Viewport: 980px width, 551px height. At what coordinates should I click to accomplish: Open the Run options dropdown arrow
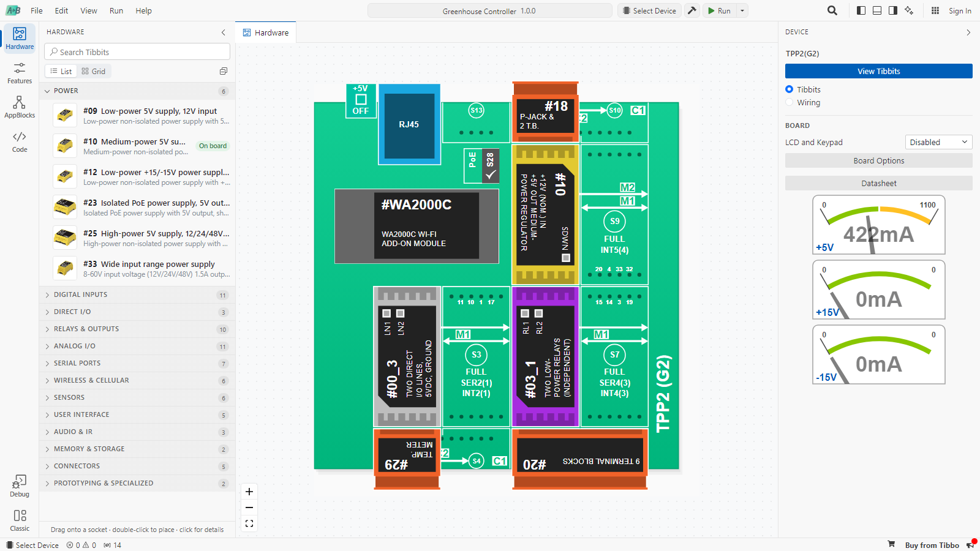coord(742,10)
